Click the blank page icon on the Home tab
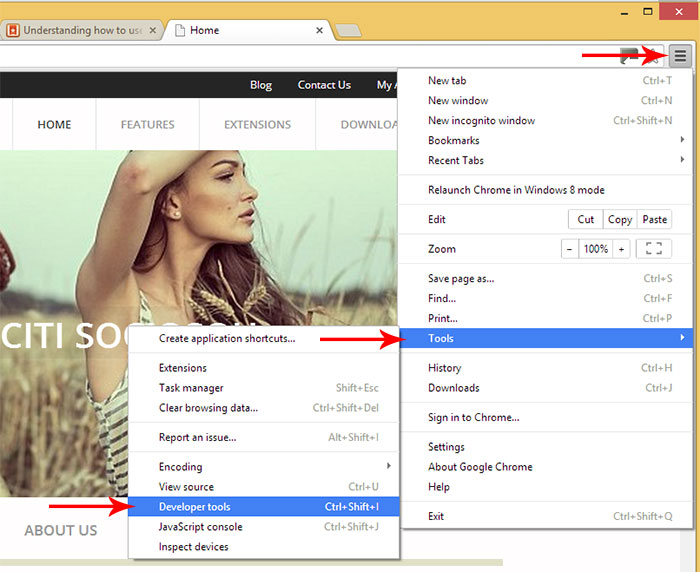This screenshot has height=572, width=700. pos(180,30)
